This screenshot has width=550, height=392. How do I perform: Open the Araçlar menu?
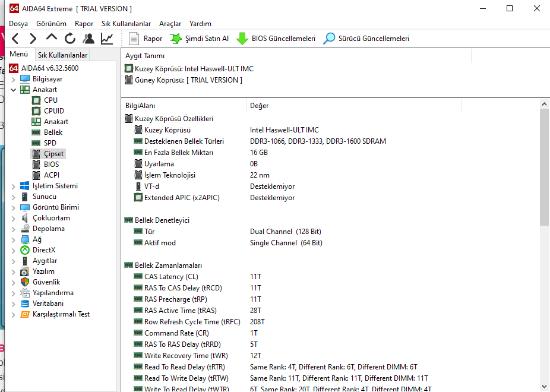pos(170,24)
